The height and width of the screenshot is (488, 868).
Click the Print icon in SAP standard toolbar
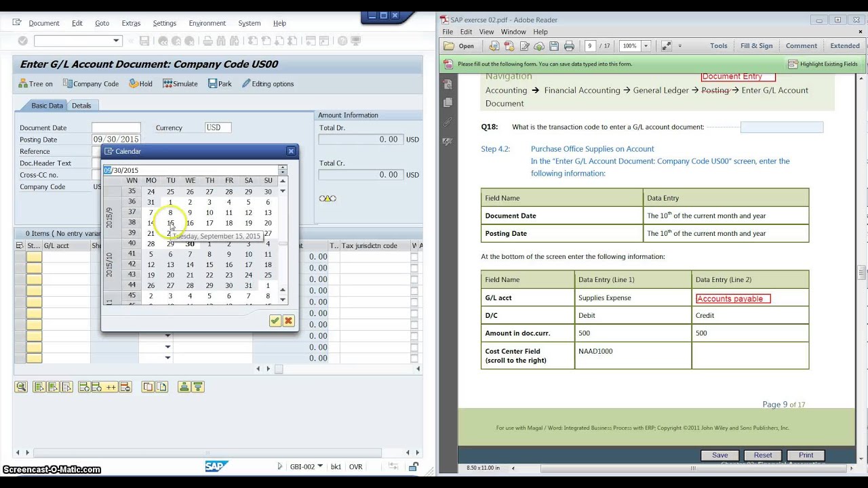pyautogui.click(x=208, y=41)
